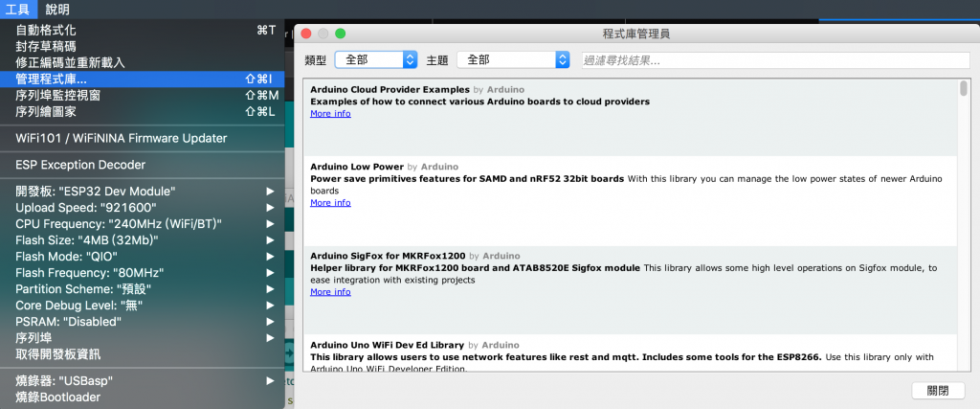Open 序列埠監控視窗 from the menu

[x=143, y=95]
